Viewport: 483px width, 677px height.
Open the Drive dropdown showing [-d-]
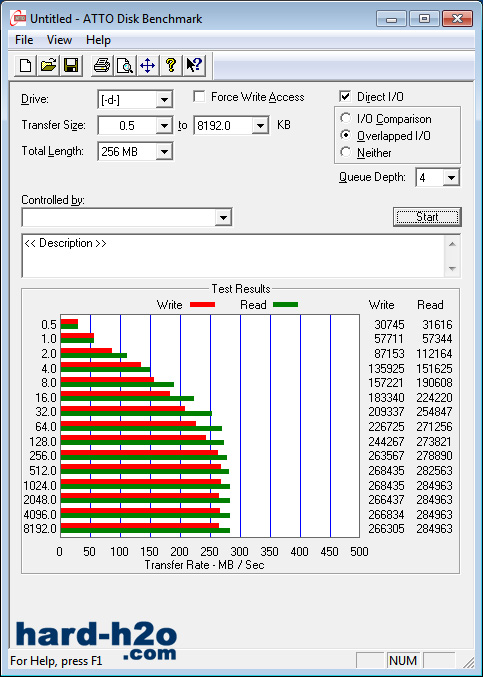pyautogui.click(x=164, y=100)
